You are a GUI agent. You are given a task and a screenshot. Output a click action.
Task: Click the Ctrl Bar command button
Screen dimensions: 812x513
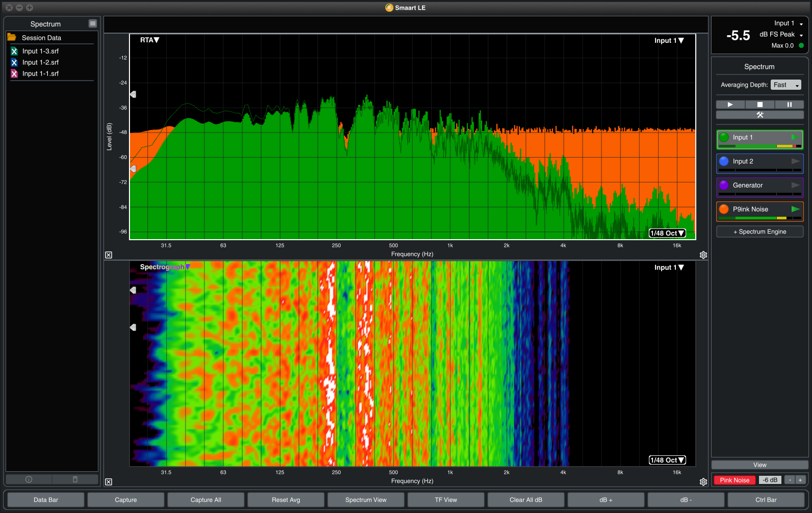pos(766,500)
